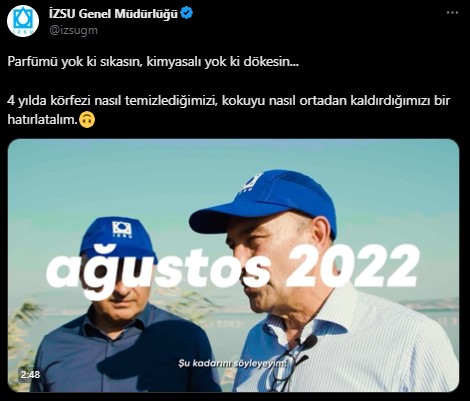Screen dimensions: 470x401
Task: Click the upside-down face emoji
Action: pos(87,119)
